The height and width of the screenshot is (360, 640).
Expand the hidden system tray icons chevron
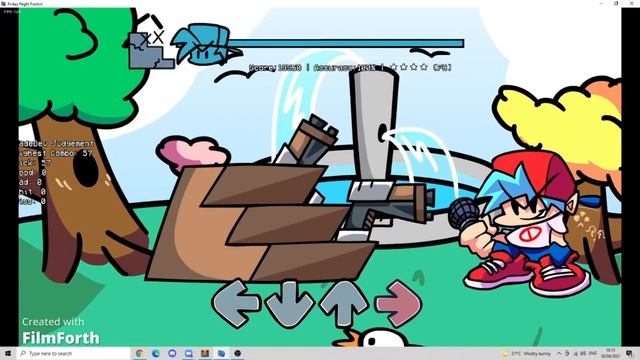[559, 353]
